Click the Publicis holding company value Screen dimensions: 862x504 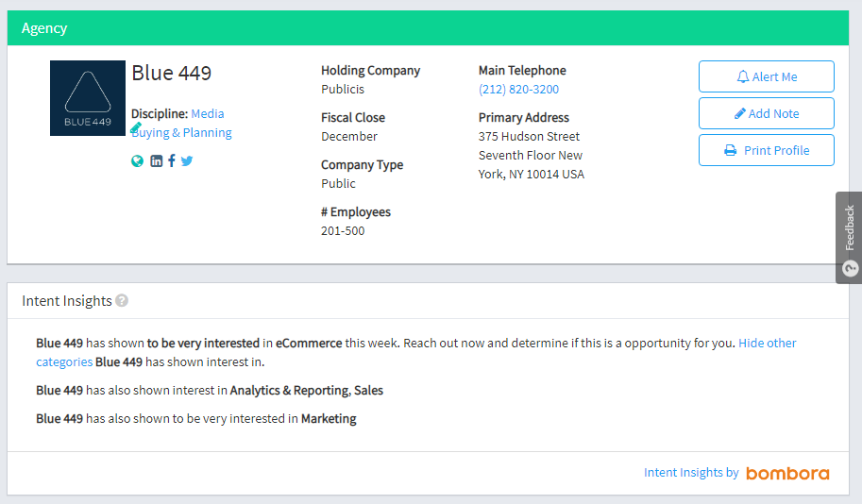pyautogui.click(x=343, y=89)
